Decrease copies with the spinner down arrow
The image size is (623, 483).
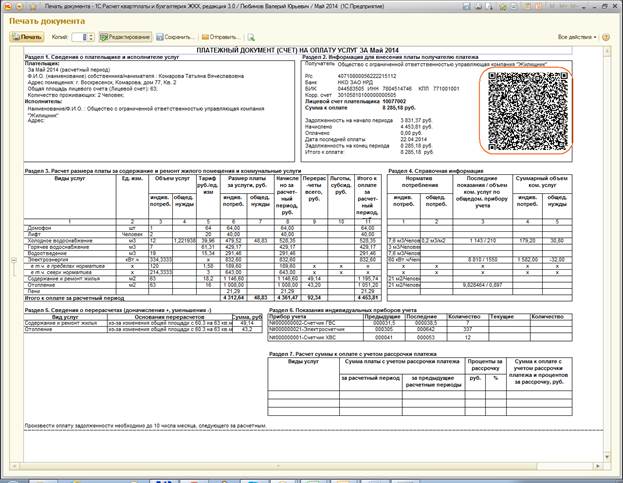click(x=92, y=40)
